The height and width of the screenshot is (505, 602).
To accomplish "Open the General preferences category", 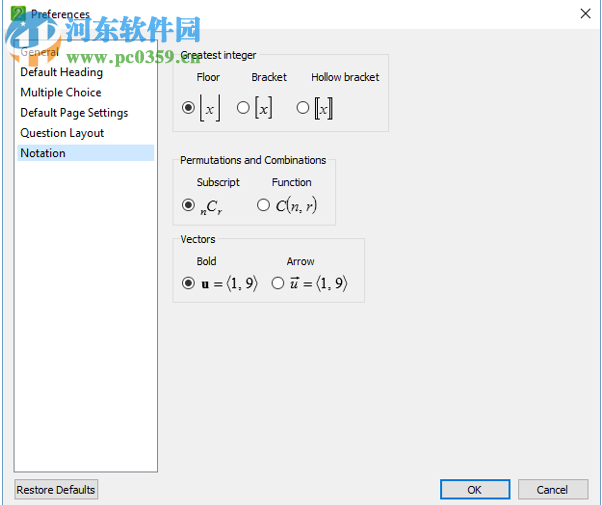I will pyautogui.click(x=85, y=52).
